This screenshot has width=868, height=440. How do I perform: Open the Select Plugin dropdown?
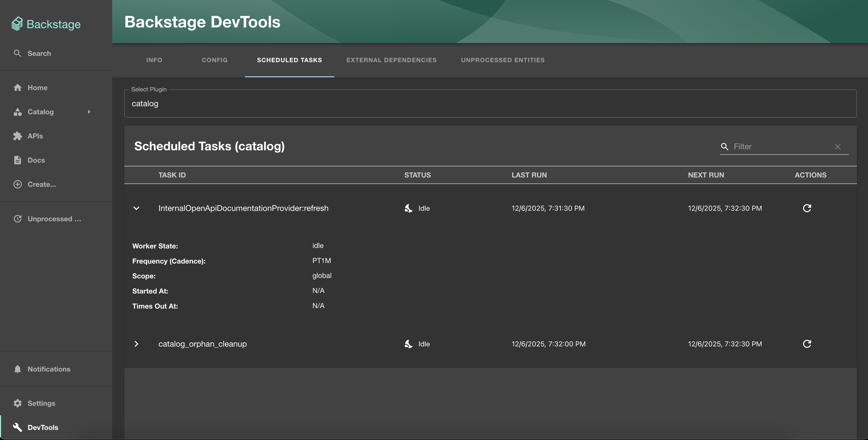coord(490,103)
